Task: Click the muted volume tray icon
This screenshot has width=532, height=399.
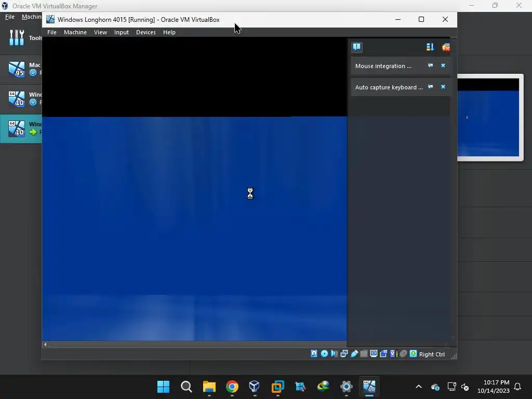Action: tap(465, 387)
